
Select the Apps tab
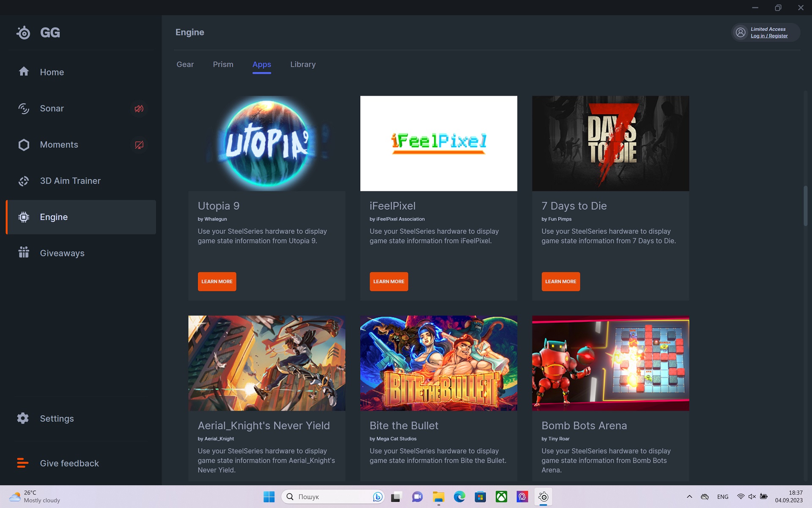click(262, 64)
